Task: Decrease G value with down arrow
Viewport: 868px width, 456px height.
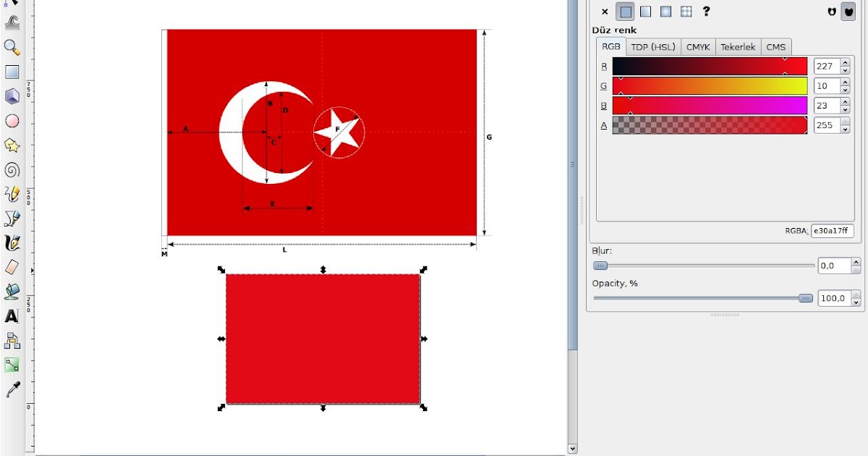Action: [x=845, y=90]
